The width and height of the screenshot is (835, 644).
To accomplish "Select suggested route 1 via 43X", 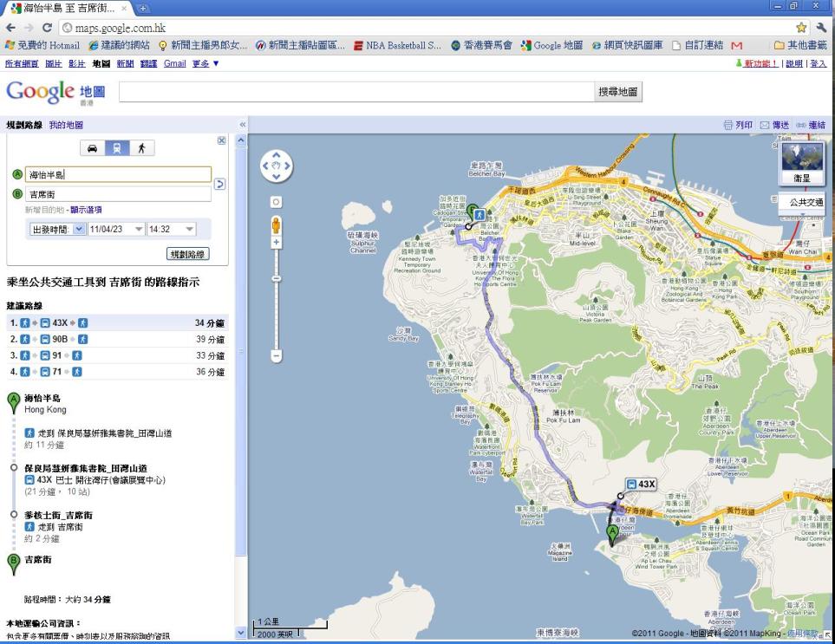I will pyautogui.click(x=117, y=323).
